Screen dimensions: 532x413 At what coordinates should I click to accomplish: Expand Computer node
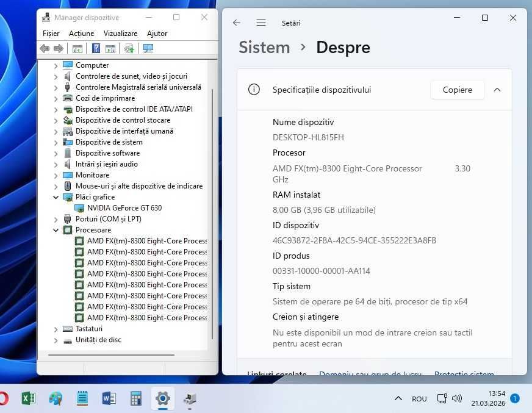pyautogui.click(x=56, y=65)
